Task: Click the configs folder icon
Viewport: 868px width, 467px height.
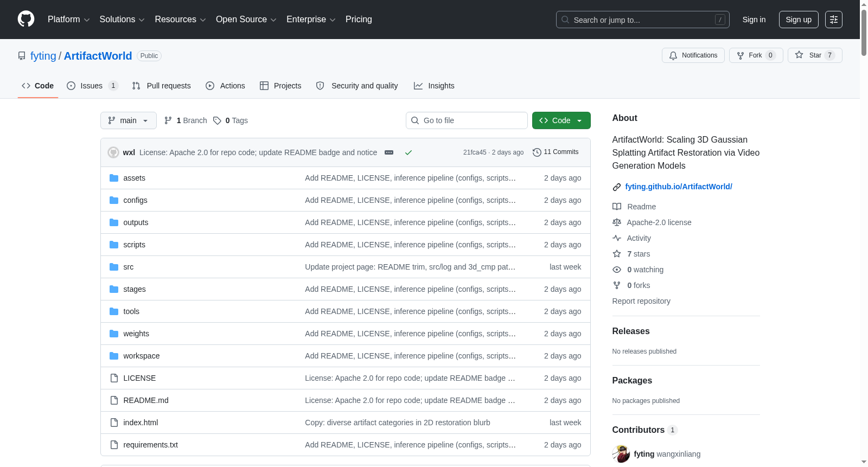Action: [x=114, y=200]
